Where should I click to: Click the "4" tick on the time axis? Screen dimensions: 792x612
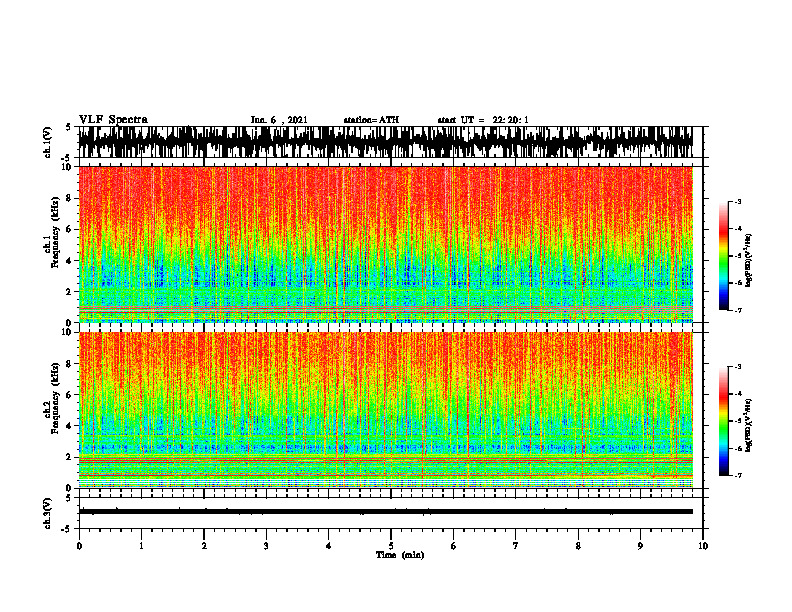[329, 546]
